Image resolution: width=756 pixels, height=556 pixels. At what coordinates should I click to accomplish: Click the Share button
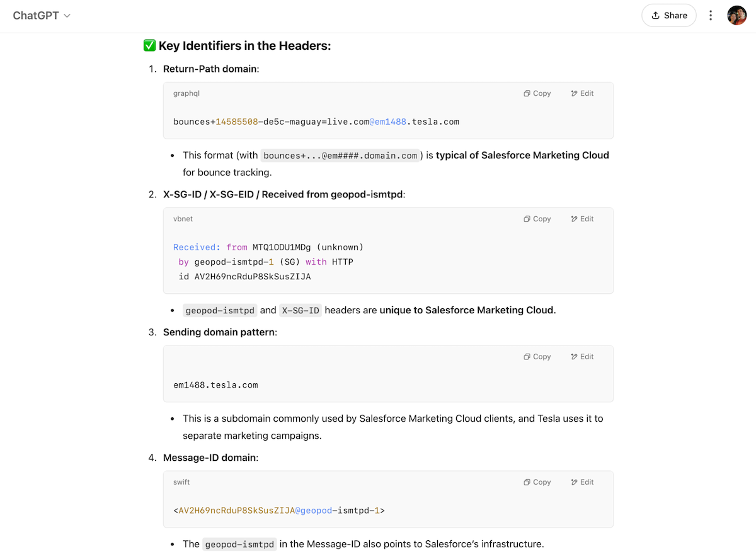pos(668,16)
